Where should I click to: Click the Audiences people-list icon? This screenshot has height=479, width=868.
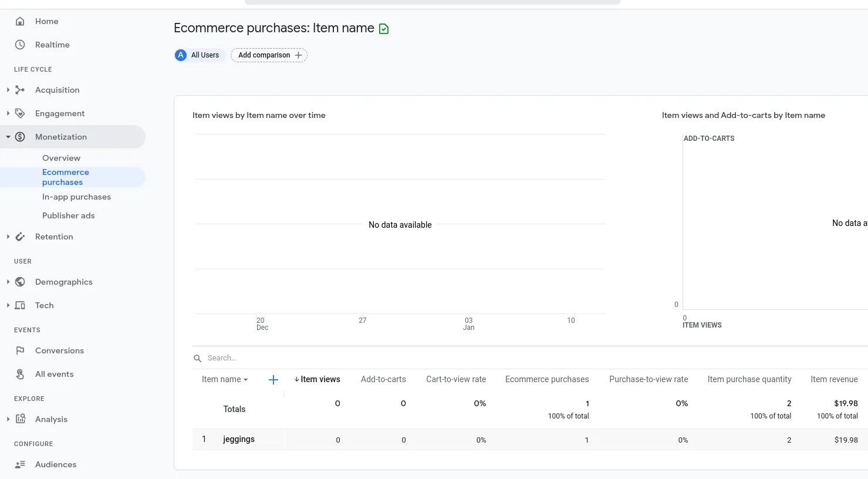(x=20, y=464)
